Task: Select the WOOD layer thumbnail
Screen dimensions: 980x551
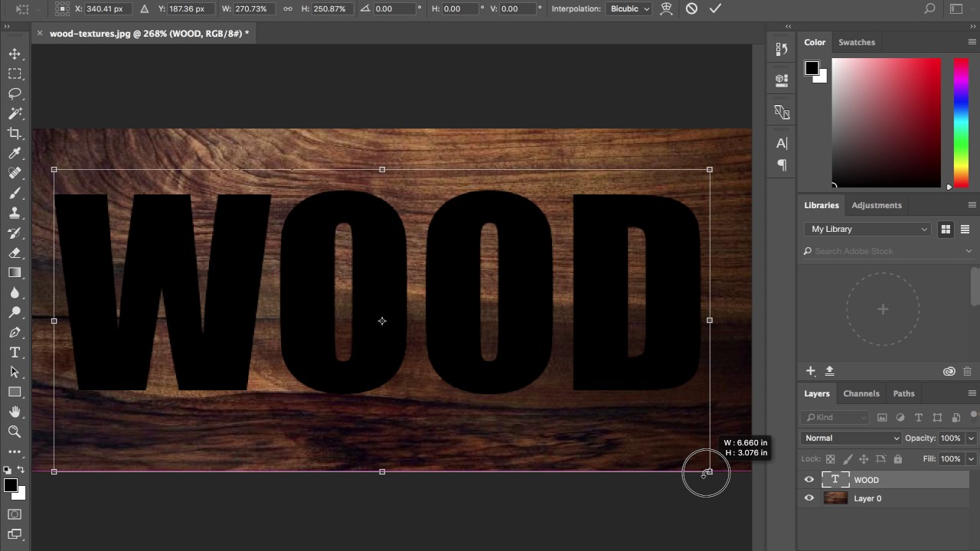Action: point(835,480)
